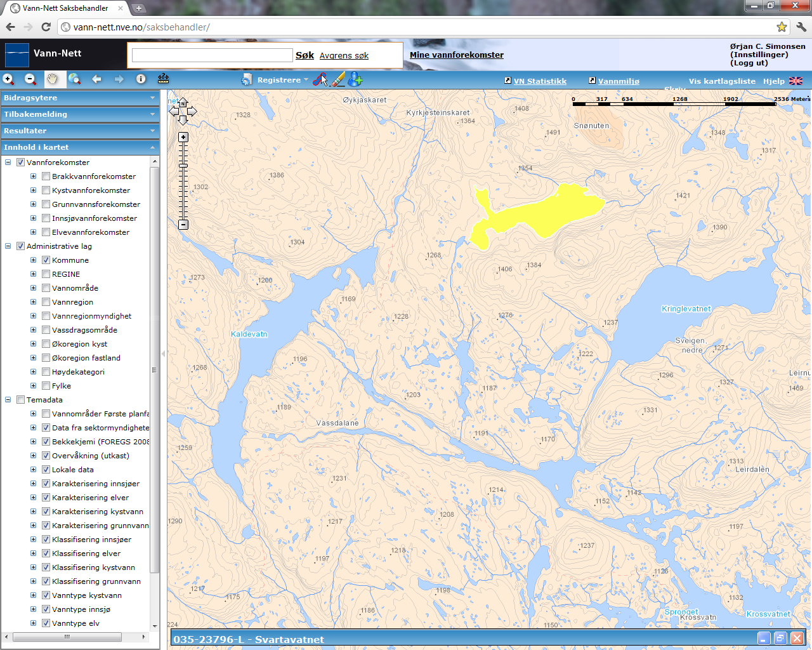
Task: Collapse the Innhold i kartet panel
Action: coord(80,147)
